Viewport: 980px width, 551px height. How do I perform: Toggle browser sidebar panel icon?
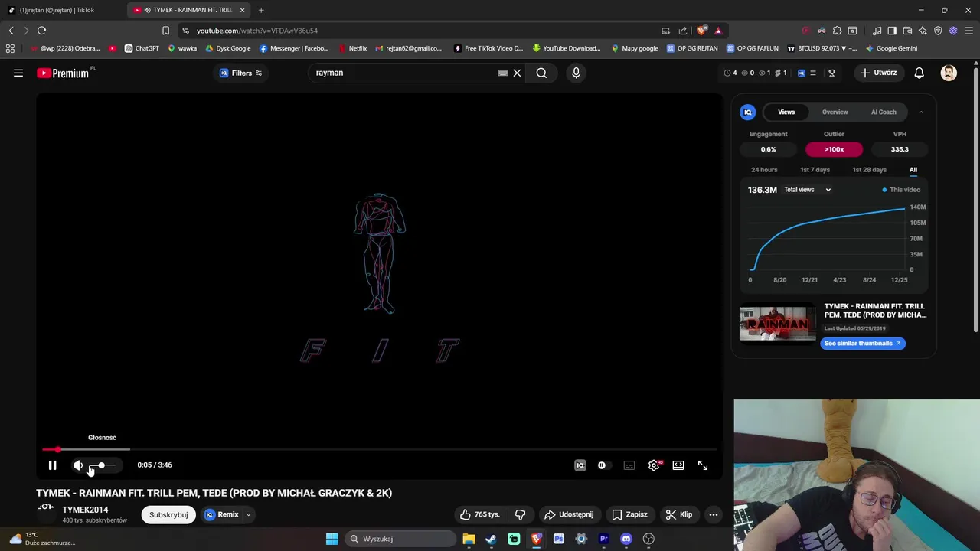click(x=892, y=31)
